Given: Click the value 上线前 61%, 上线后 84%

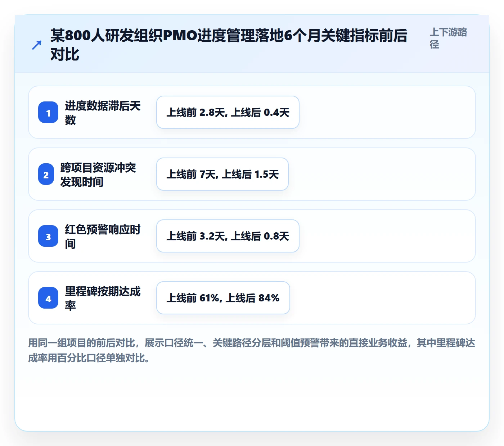Looking at the screenshot, I should click(223, 298).
